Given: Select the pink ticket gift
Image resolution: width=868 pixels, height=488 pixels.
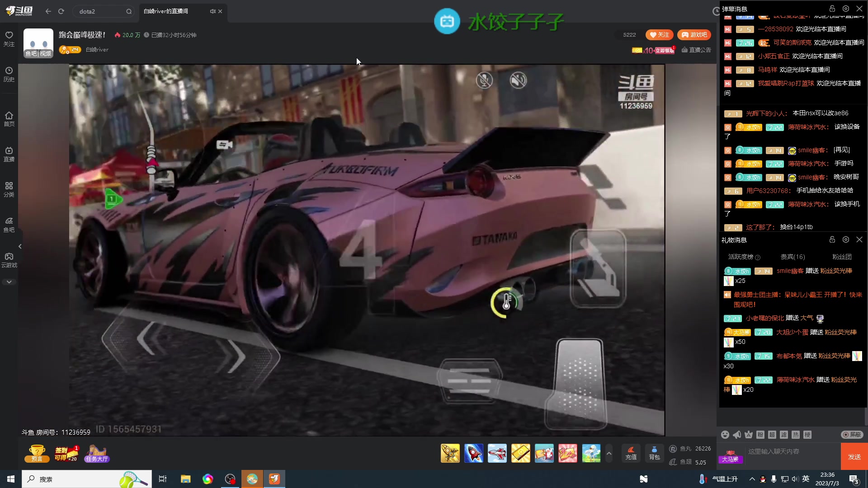Looking at the screenshot, I should (568, 453).
